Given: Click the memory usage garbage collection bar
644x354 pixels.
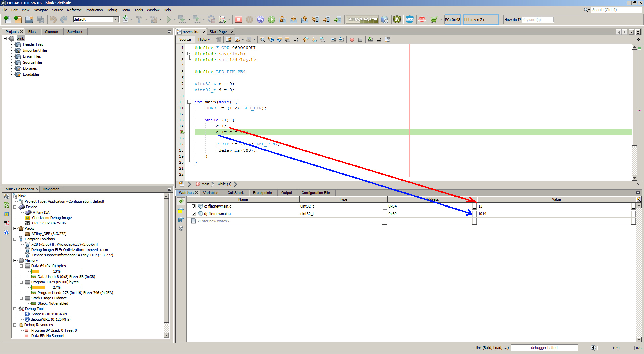Looking at the screenshot, I should tap(363, 20).
